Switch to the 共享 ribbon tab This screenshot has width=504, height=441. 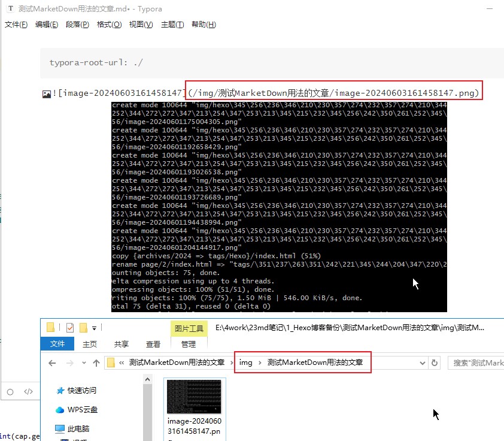pyautogui.click(x=122, y=344)
